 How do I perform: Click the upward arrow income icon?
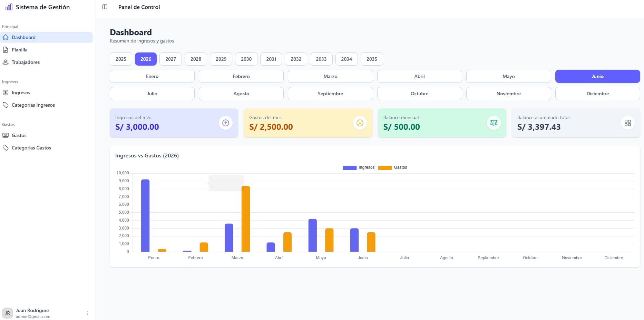226,123
